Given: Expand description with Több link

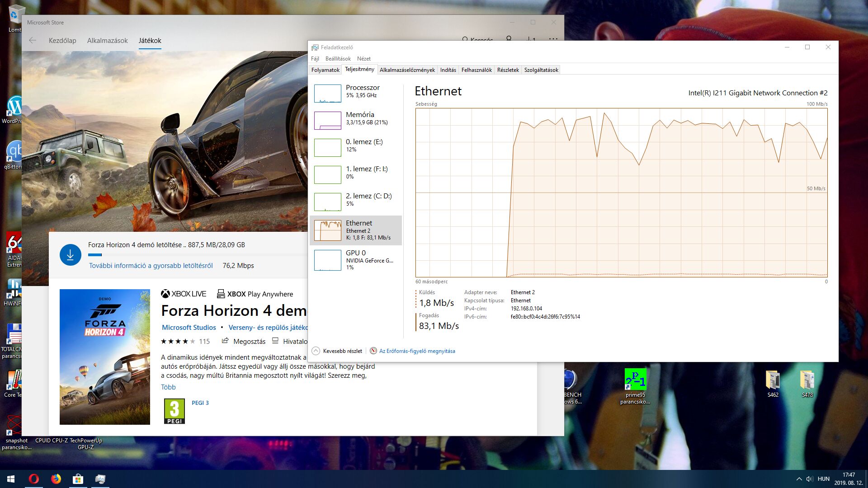Looking at the screenshot, I should 168,387.
